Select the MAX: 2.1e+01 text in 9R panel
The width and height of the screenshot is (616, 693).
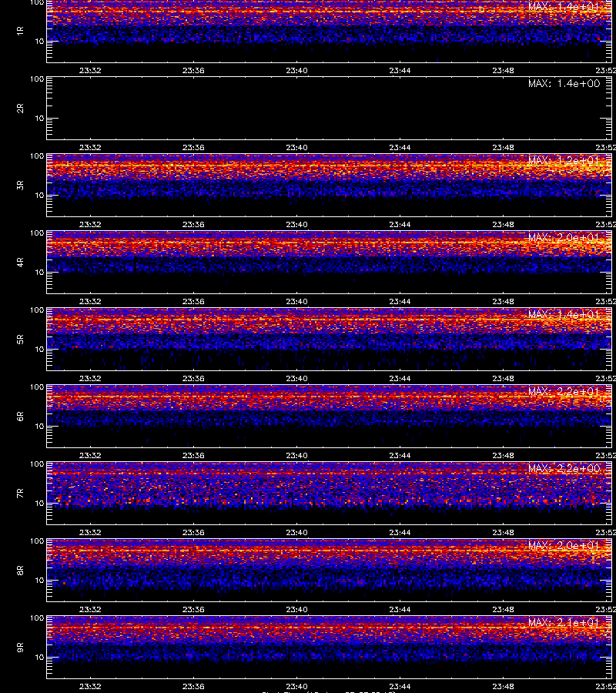pyautogui.click(x=564, y=622)
